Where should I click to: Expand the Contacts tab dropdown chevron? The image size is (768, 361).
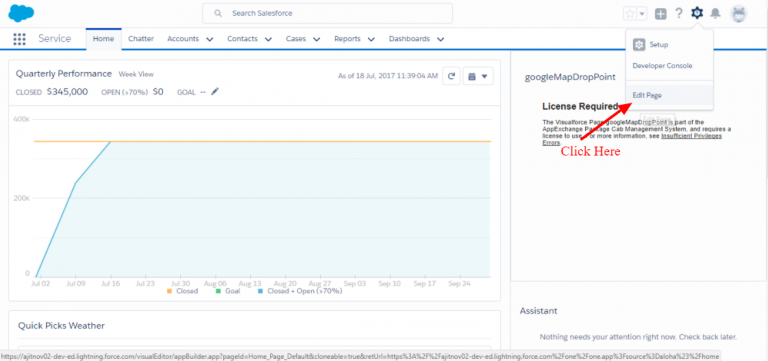tap(268, 39)
